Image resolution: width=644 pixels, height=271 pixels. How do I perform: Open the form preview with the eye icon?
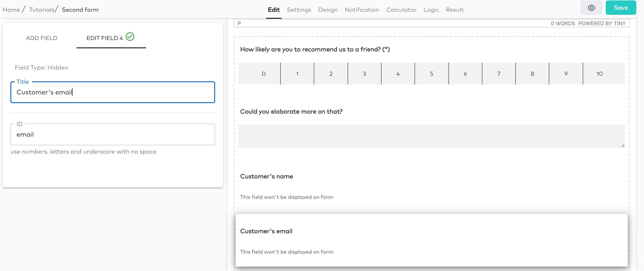[591, 8]
